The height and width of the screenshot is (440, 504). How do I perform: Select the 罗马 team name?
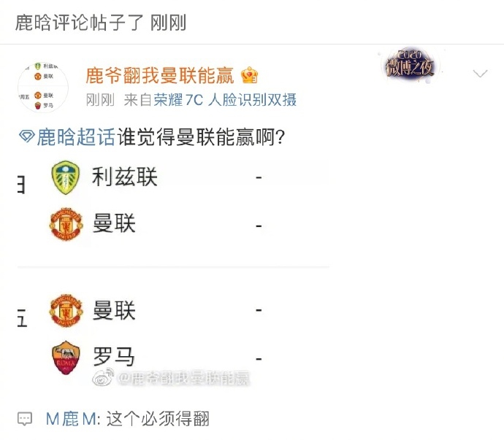pyautogui.click(x=114, y=356)
